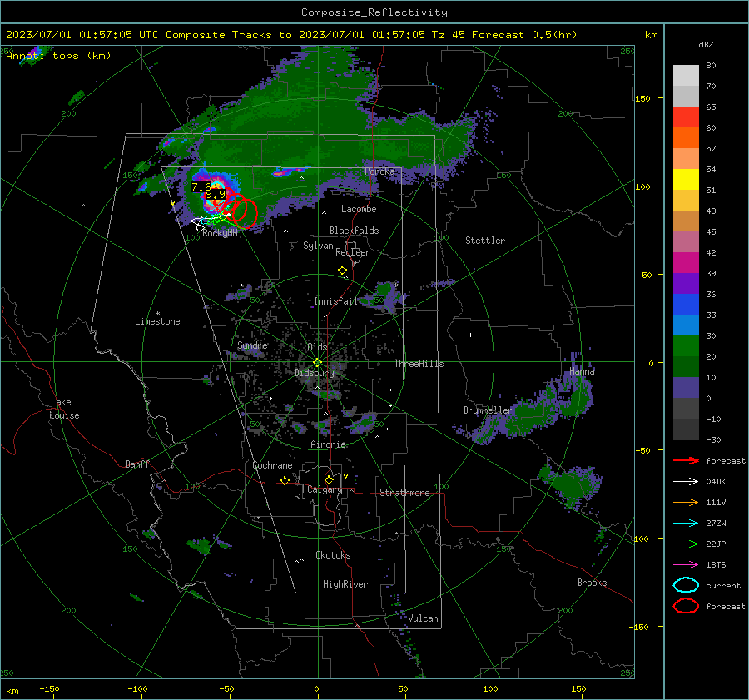Screen dimensions: 749x700
Task: Click the Blackfalds city label
Action: point(354,231)
